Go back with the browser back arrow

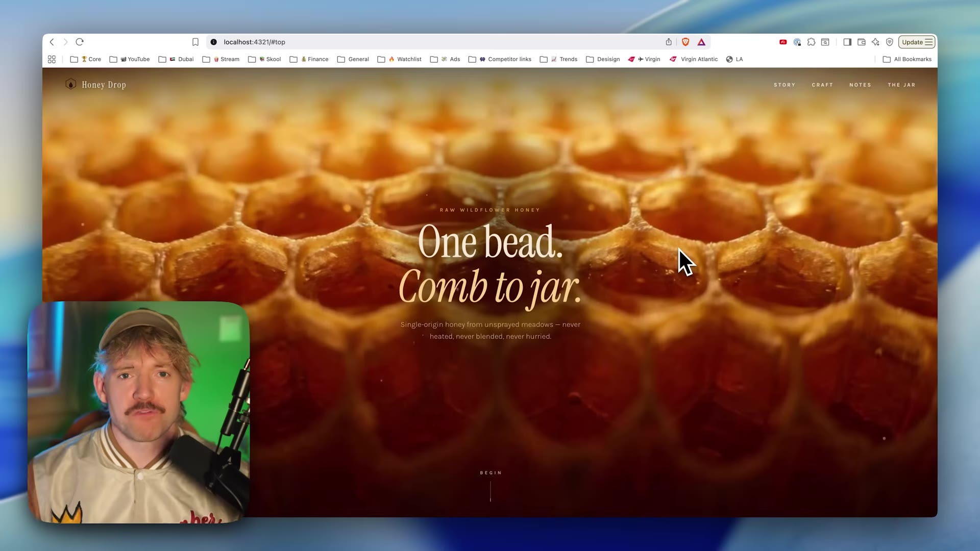(x=52, y=42)
